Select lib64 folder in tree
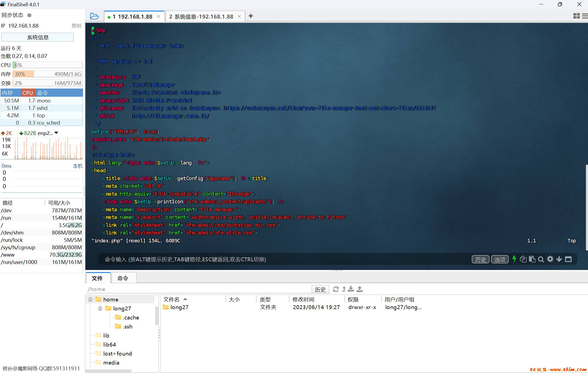Viewport: 588px width, 373px height. 106,345
